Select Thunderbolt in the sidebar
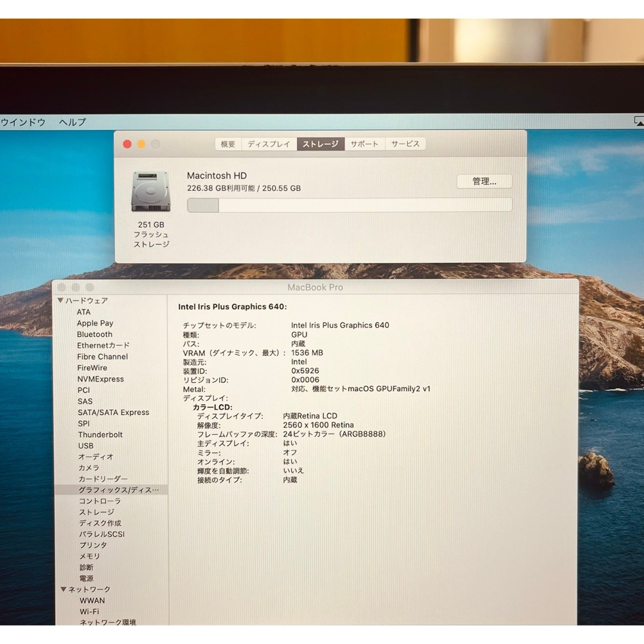Screen dimensions: 644x644 pos(100,435)
